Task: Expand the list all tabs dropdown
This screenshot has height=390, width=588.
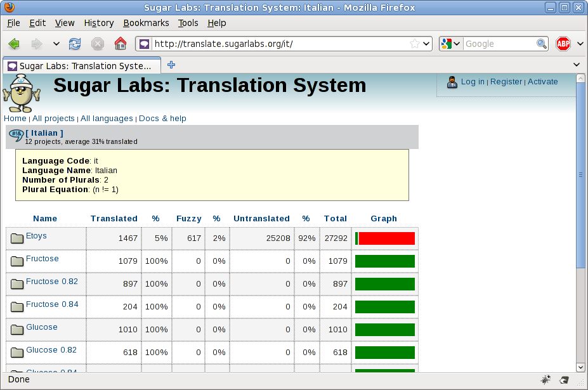Action: (577, 65)
